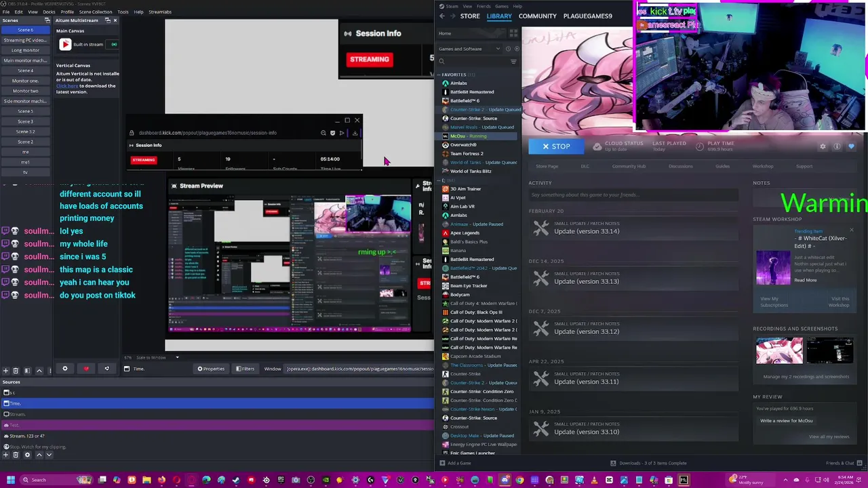
Task: Select 'Stream. 123 or 4?' source
Action: click(x=217, y=436)
